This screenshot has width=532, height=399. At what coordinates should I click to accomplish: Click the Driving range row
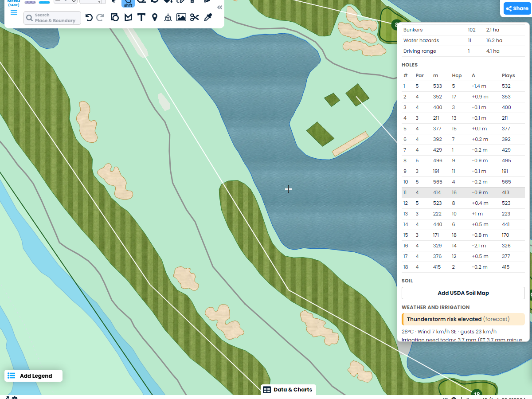463,51
